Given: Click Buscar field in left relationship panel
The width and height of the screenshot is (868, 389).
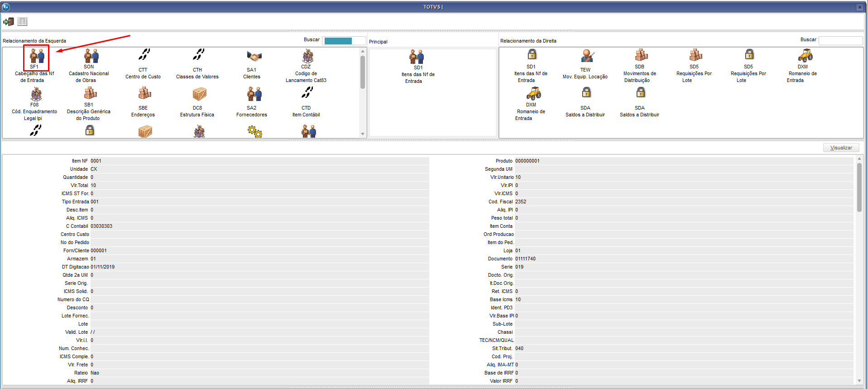Looking at the screenshot, I should (x=344, y=41).
